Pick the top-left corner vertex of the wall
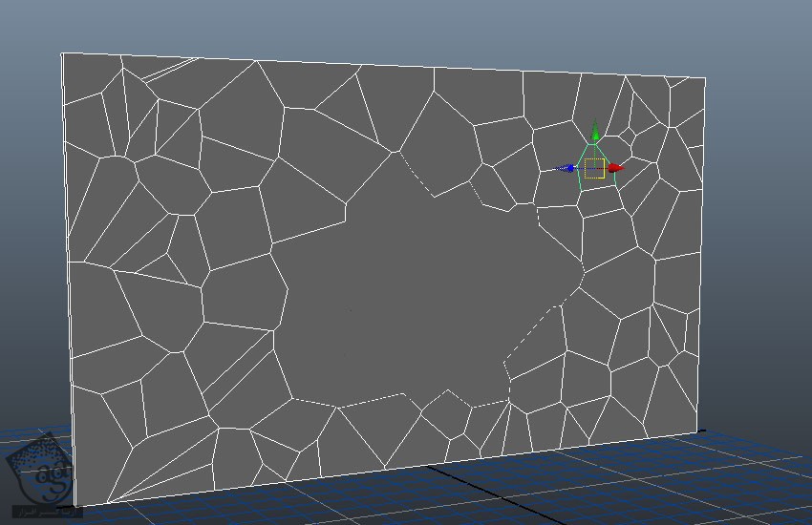 [62, 53]
